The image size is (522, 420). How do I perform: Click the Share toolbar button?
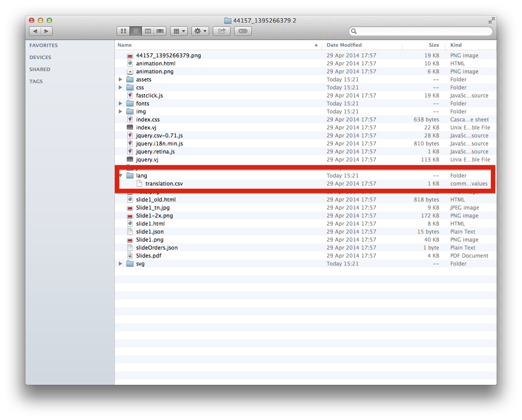tap(221, 31)
